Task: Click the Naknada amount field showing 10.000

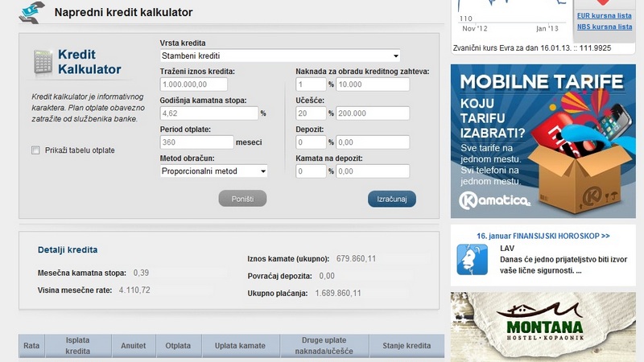Action: 373,84
